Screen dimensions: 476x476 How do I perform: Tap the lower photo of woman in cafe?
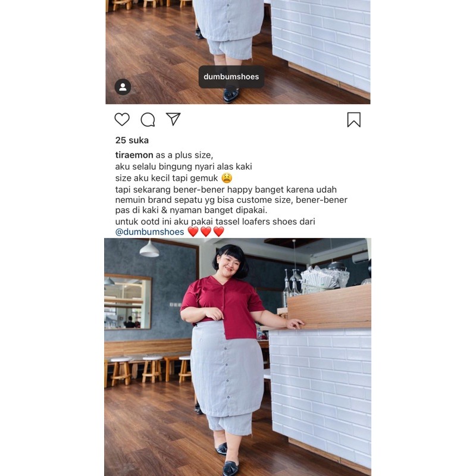click(237, 357)
